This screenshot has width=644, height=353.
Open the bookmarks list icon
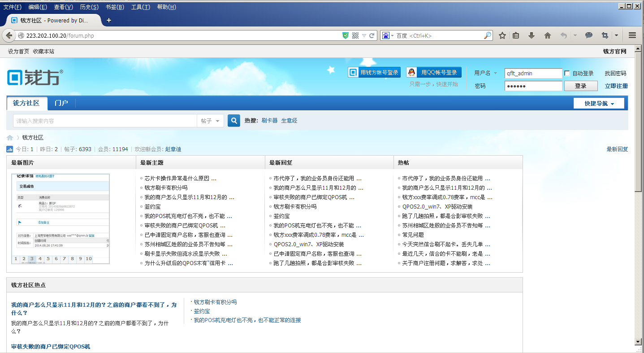[x=516, y=35]
